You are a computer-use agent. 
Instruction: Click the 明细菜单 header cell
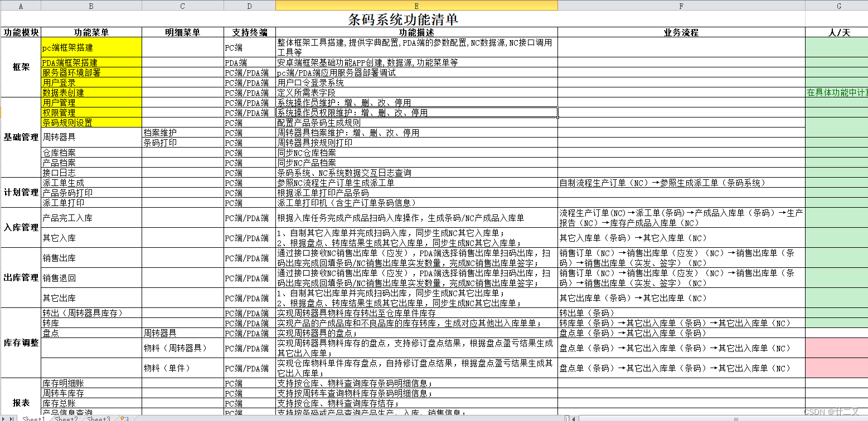[x=183, y=32]
